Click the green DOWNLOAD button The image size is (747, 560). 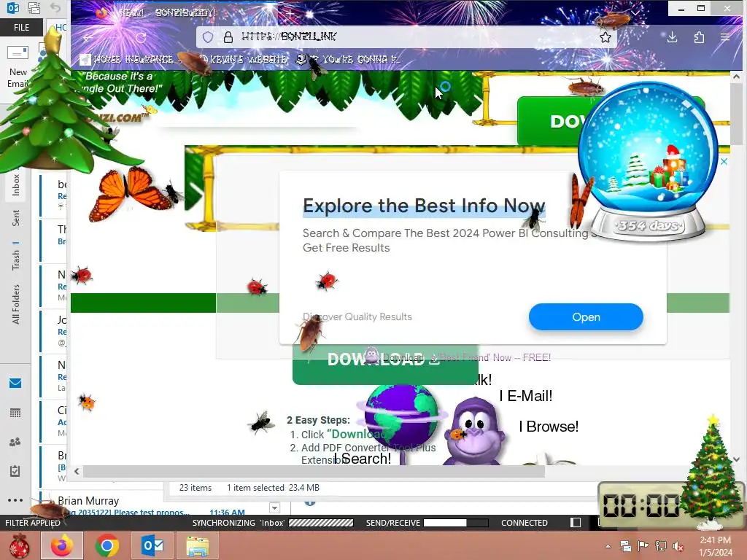click(385, 365)
